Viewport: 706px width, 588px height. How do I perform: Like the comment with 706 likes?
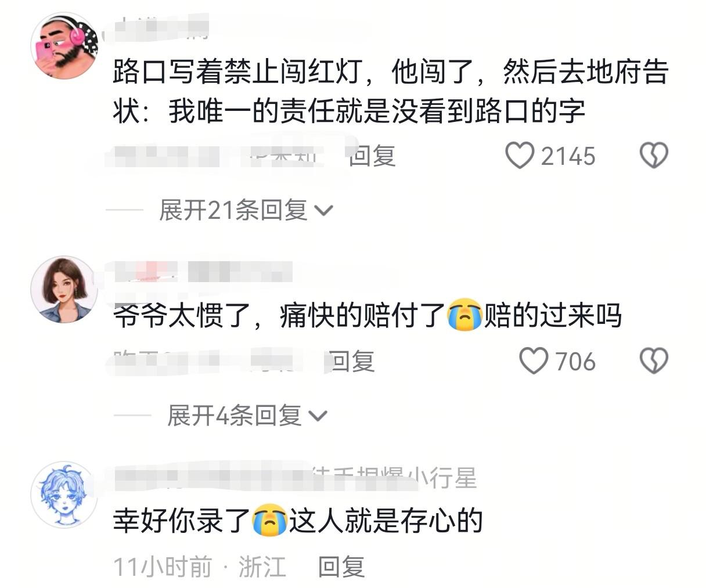(x=534, y=361)
